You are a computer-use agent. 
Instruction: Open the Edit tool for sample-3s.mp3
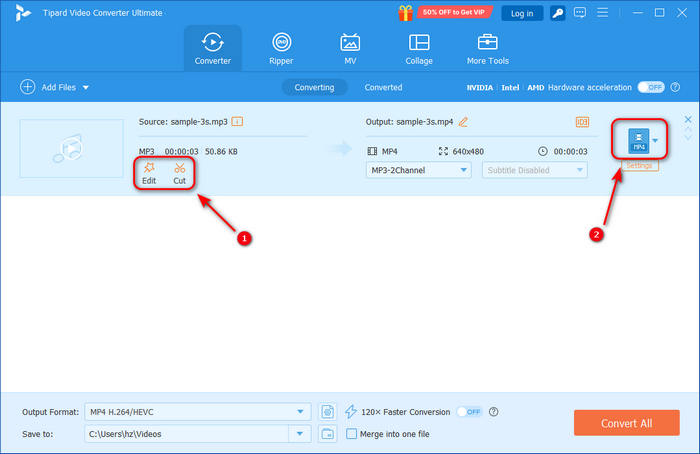point(149,174)
